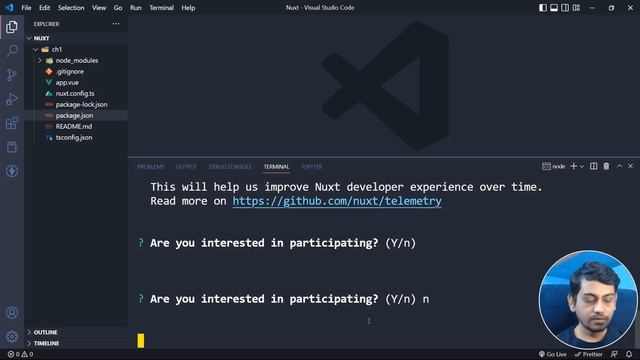Collapse the NUXT root folder
This screenshot has width=640, height=360.
(29, 38)
